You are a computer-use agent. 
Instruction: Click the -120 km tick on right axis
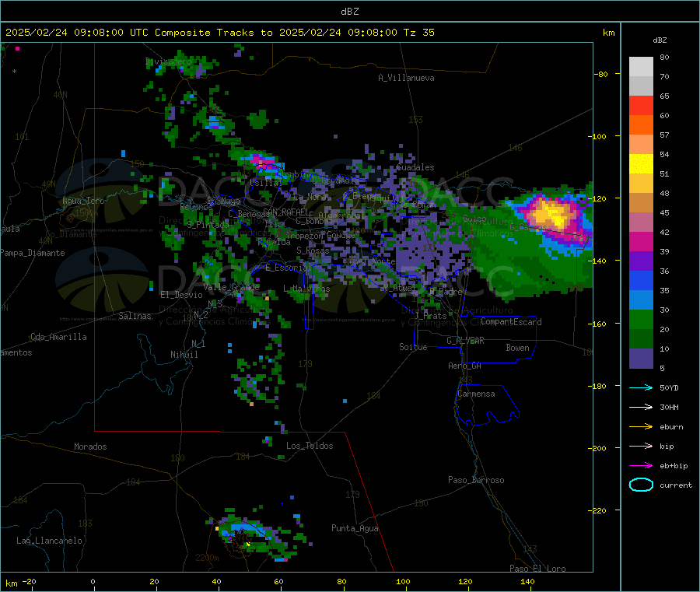(x=600, y=198)
